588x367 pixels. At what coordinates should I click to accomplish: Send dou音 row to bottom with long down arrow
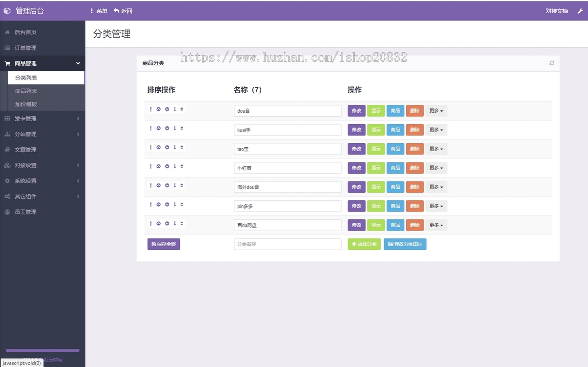click(174, 109)
